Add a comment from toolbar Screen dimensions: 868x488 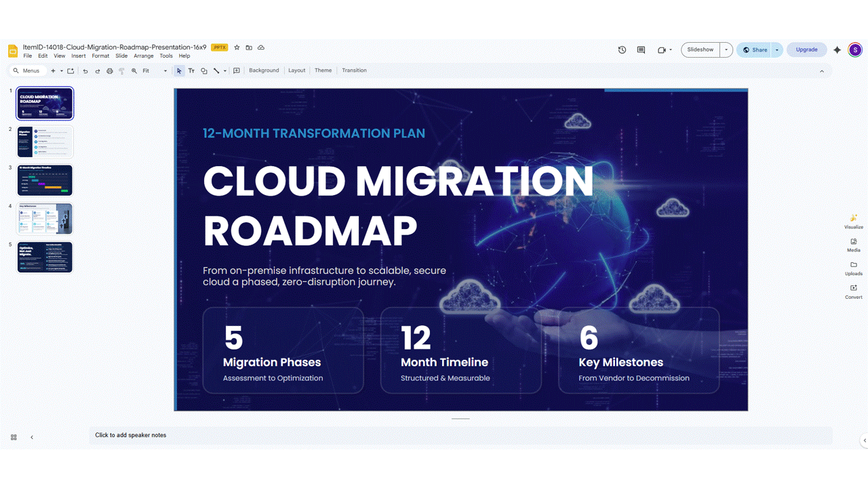pyautogui.click(x=237, y=70)
